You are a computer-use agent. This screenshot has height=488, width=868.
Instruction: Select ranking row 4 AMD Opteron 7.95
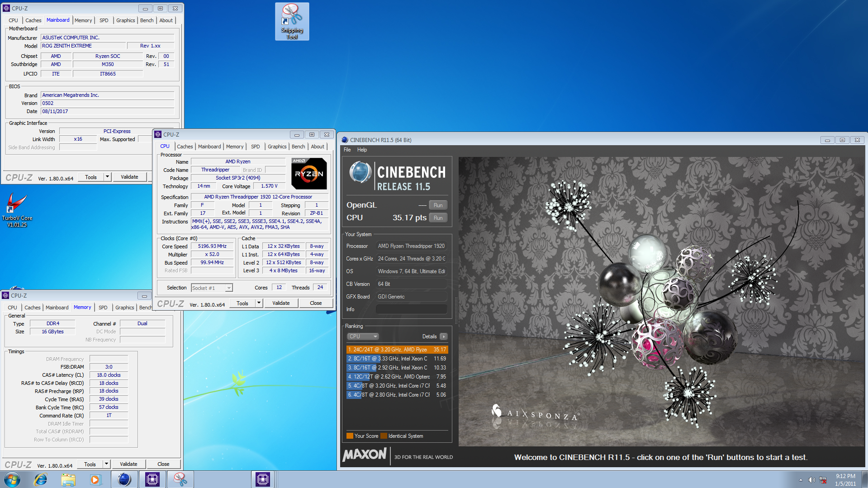pyautogui.click(x=397, y=377)
